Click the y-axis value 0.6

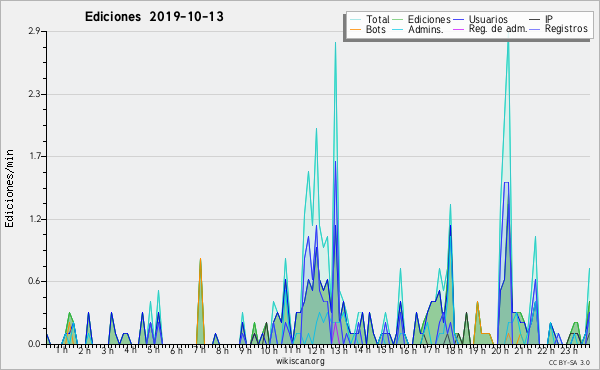point(34,281)
